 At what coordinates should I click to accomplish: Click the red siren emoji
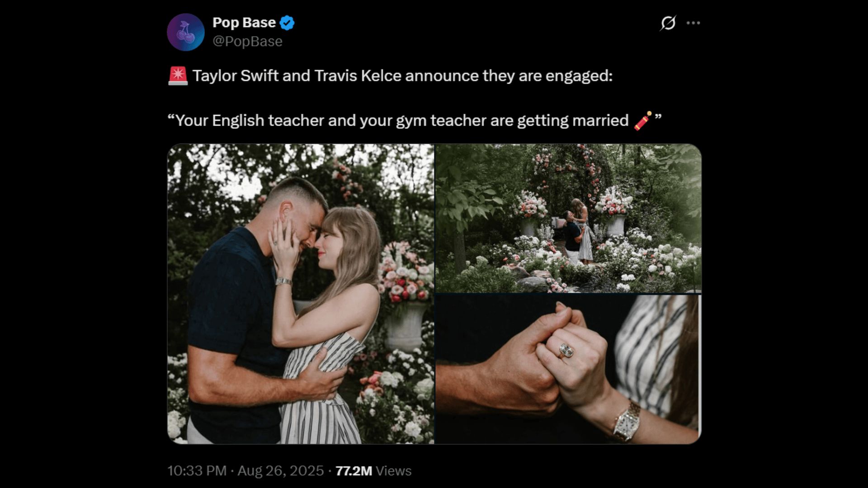click(178, 76)
